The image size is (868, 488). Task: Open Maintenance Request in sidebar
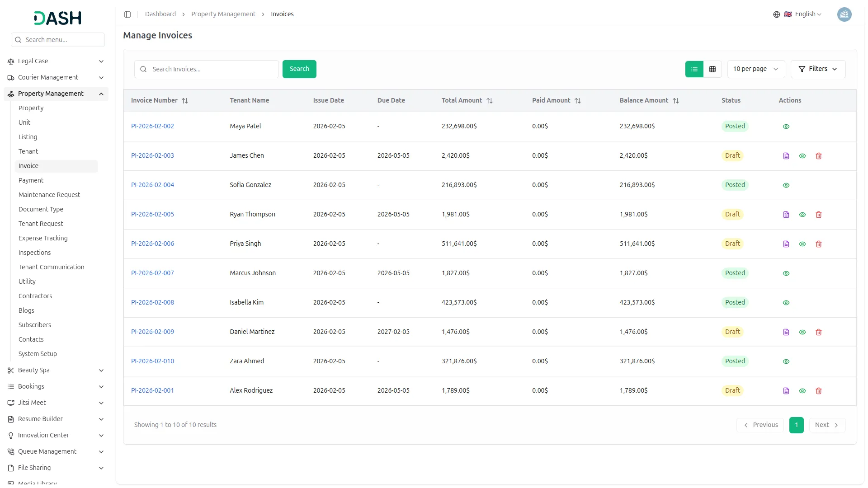pos(49,195)
